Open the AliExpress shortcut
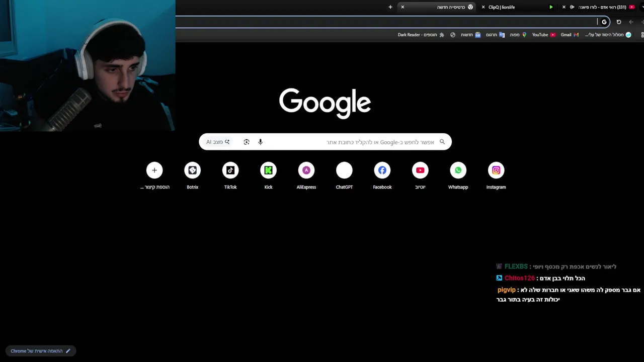 click(306, 176)
